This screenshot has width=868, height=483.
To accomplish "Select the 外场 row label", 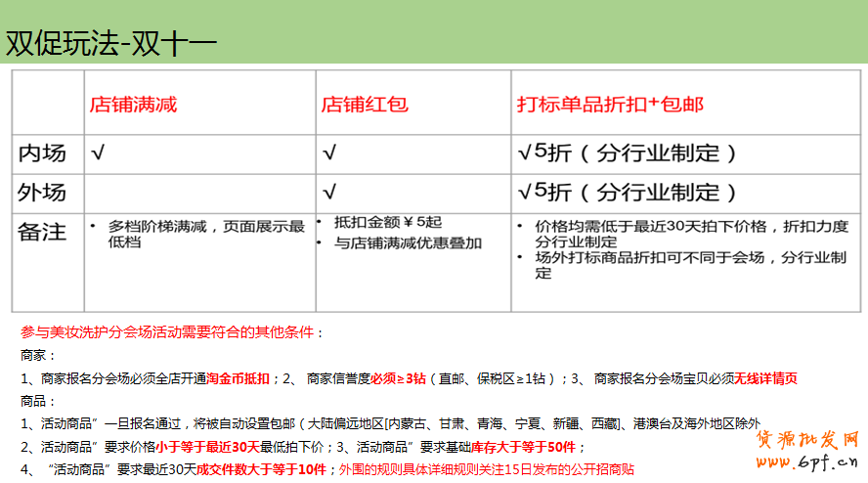I will 43,192.
